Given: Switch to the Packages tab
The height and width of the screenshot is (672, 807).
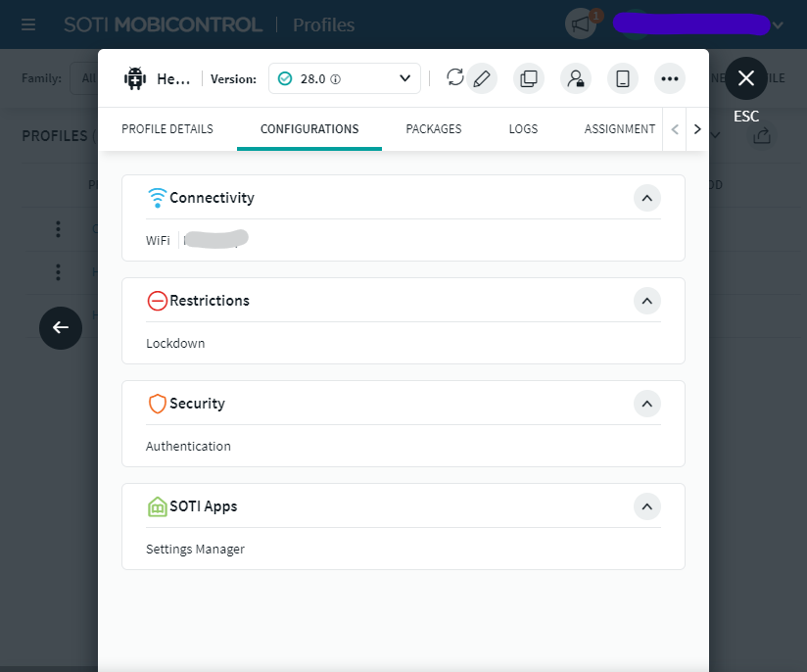Looking at the screenshot, I should pyautogui.click(x=434, y=129).
